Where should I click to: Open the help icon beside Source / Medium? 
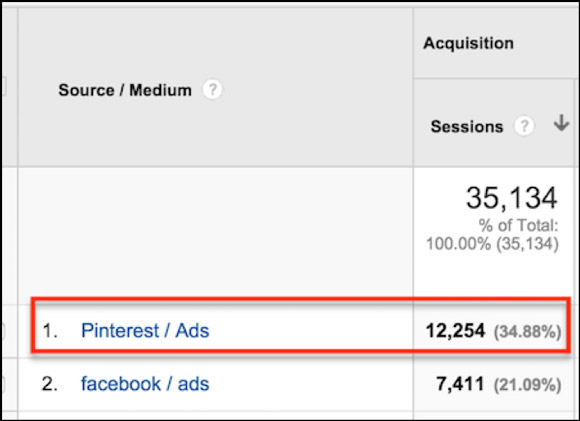click(212, 90)
